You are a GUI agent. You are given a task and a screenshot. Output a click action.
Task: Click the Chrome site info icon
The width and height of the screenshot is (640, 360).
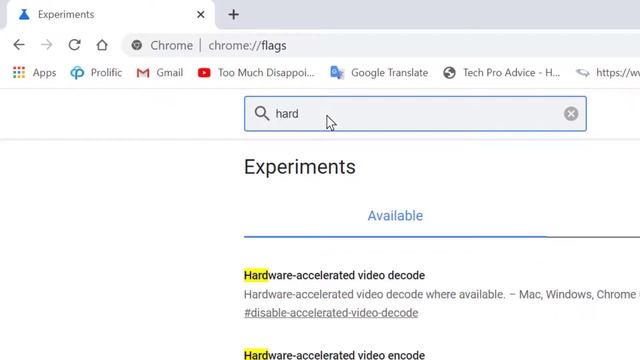coord(137,45)
